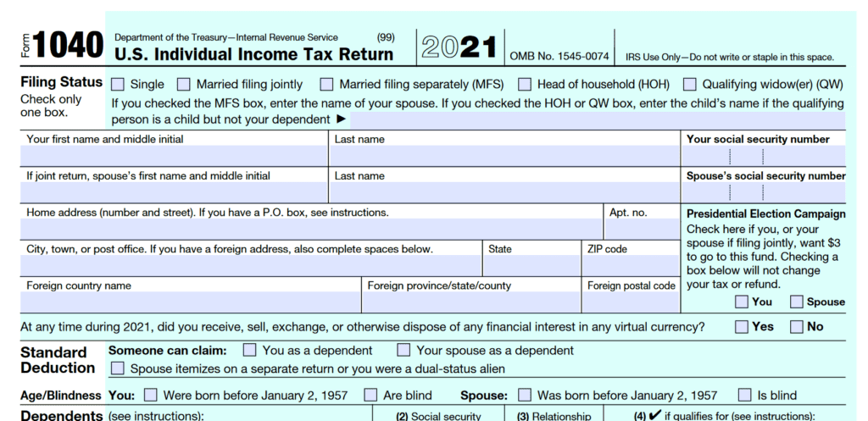This screenshot has width=868, height=421.
Task: Click the 'Someone can claim:' label
Action: pyautogui.click(x=168, y=350)
